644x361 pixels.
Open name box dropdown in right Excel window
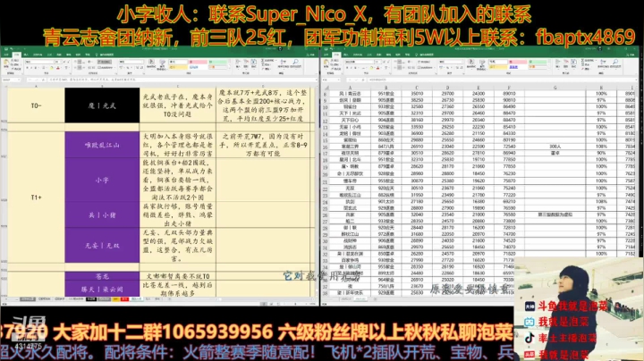click(x=338, y=80)
